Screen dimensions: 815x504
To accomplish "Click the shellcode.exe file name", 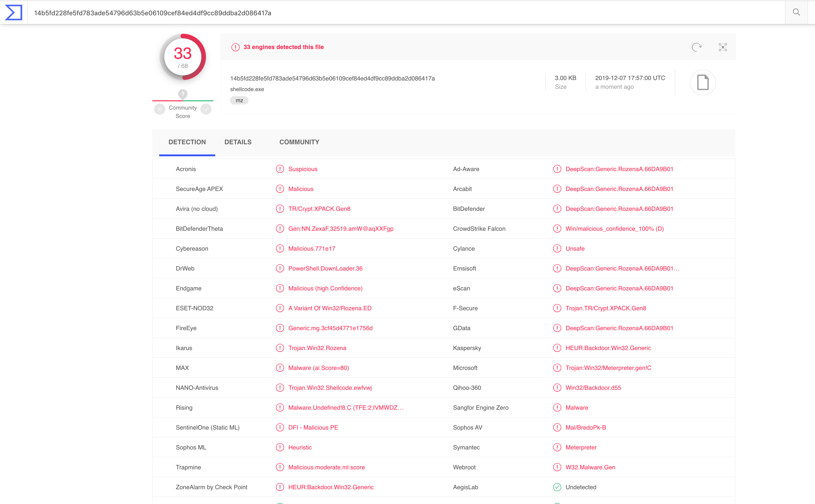I will coord(247,89).
